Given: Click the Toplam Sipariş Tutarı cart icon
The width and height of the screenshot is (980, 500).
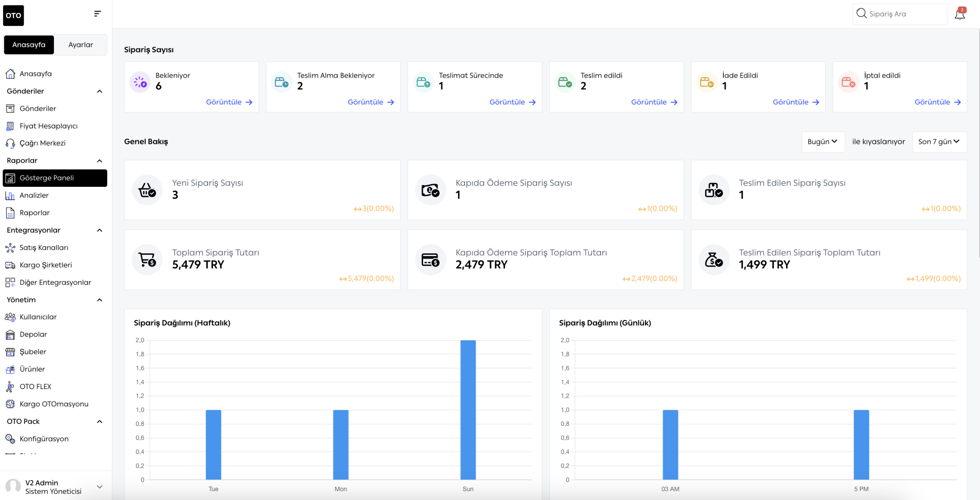Looking at the screenshot, I should (x=147, y=260).
